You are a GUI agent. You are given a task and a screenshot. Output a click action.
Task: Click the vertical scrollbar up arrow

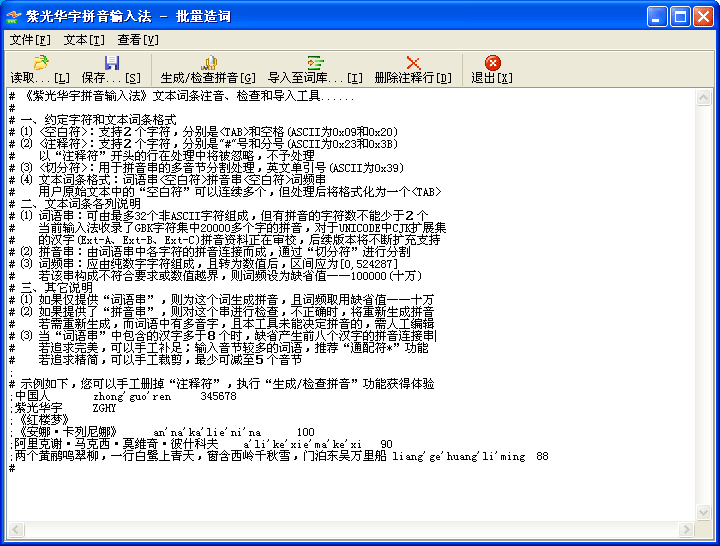coord(705,97)
